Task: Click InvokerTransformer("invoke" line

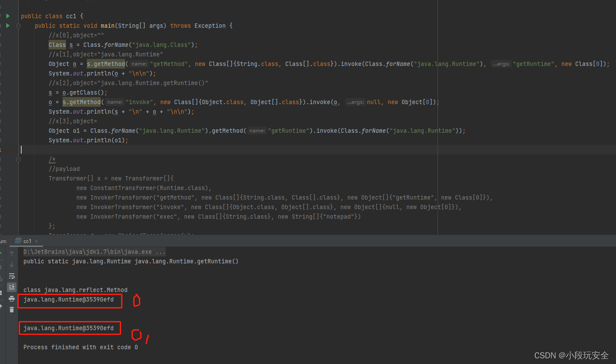Action: tap(269, 207)
